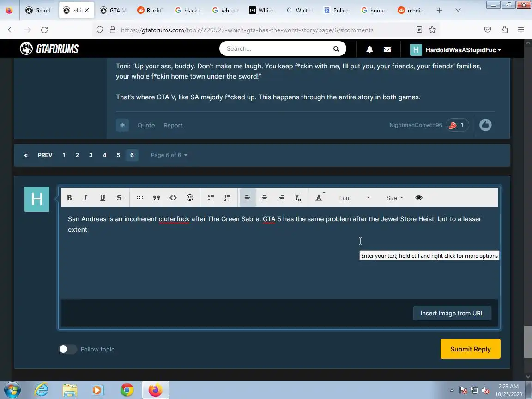Image resolution: width=532 pixels, height=399 pixels.
Task: Click the search magnifier icon
Action: point(336,49)
